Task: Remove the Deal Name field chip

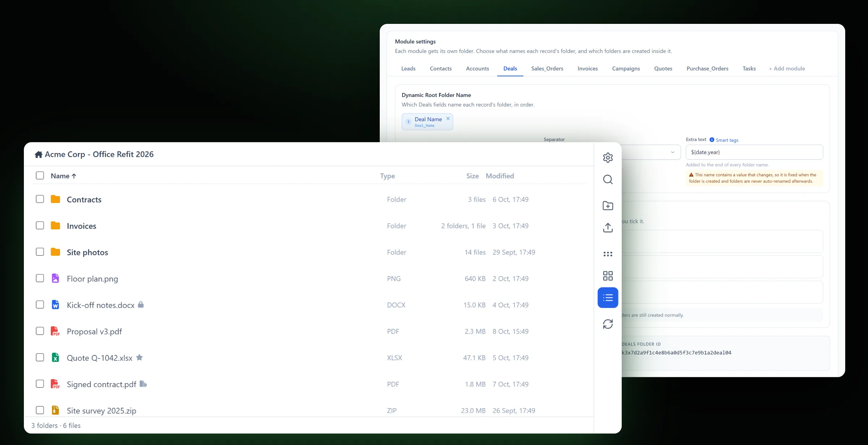Action: pyautogui.click(x=448, y=118)
